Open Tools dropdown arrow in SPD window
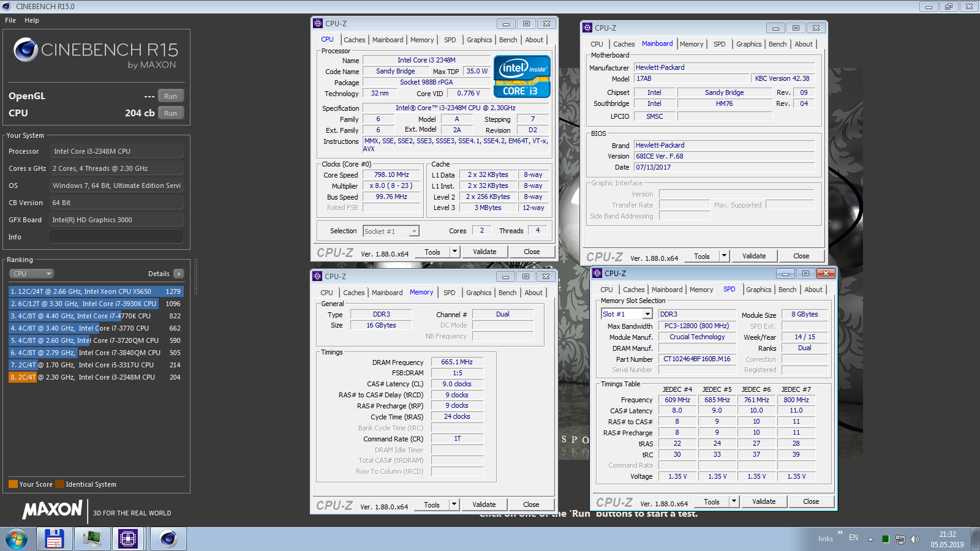This screenshot has height=551, width=980. pos(734,501)
